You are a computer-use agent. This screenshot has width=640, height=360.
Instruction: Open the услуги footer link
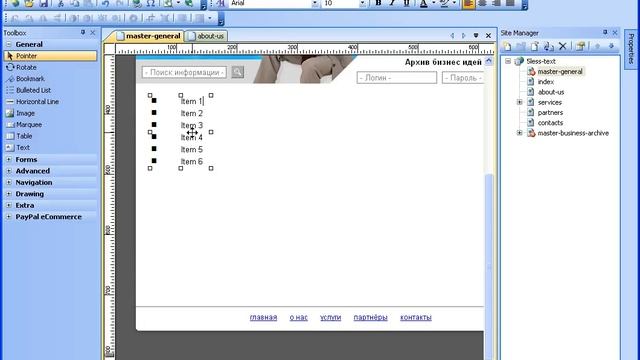click(331, 317)
